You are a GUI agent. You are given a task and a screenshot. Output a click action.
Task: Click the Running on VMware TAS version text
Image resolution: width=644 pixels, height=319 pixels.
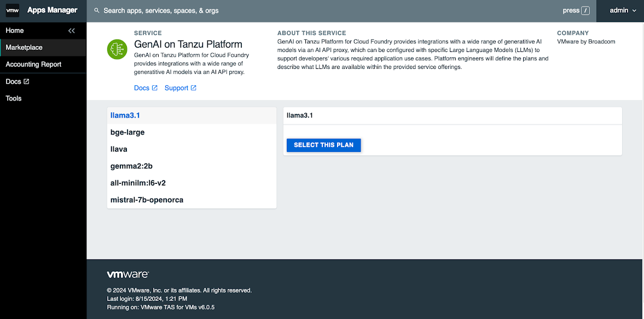pos(161,307)
